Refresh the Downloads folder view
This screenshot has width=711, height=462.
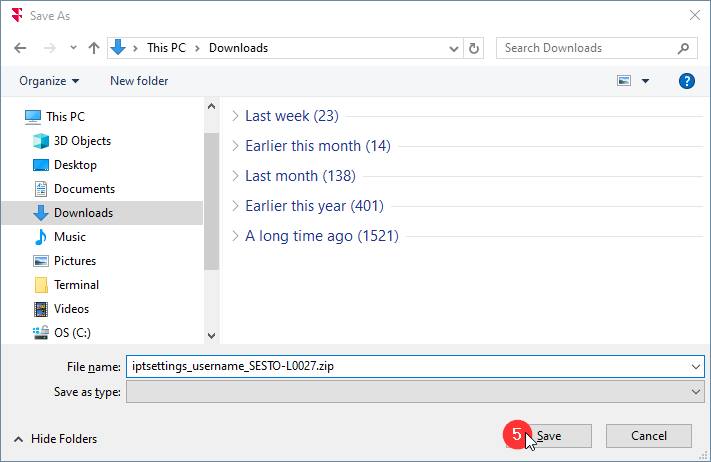click(x=475, y=48)
